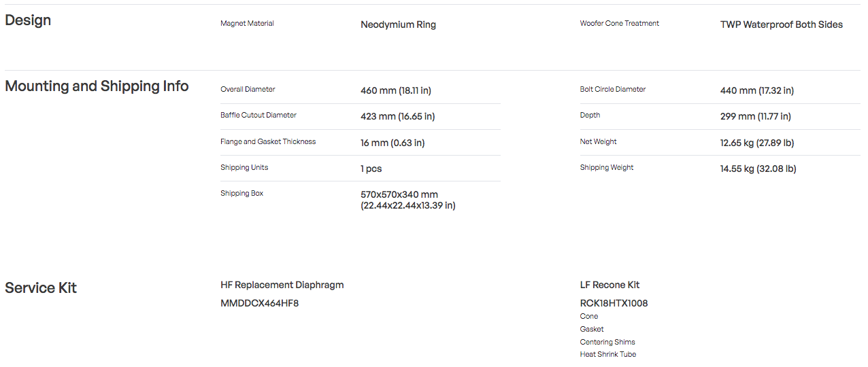Click the Overall Diameter 460 mm value
Screen dimensions: 868x367
(396, 90)
